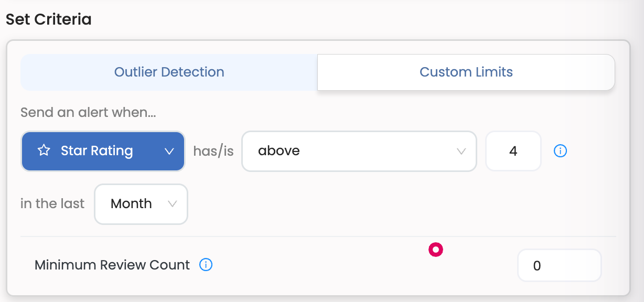The width and height of the screenshot is (644, 302).
Task: Click the pink circle marker
Action: click(x=436, y=250)
